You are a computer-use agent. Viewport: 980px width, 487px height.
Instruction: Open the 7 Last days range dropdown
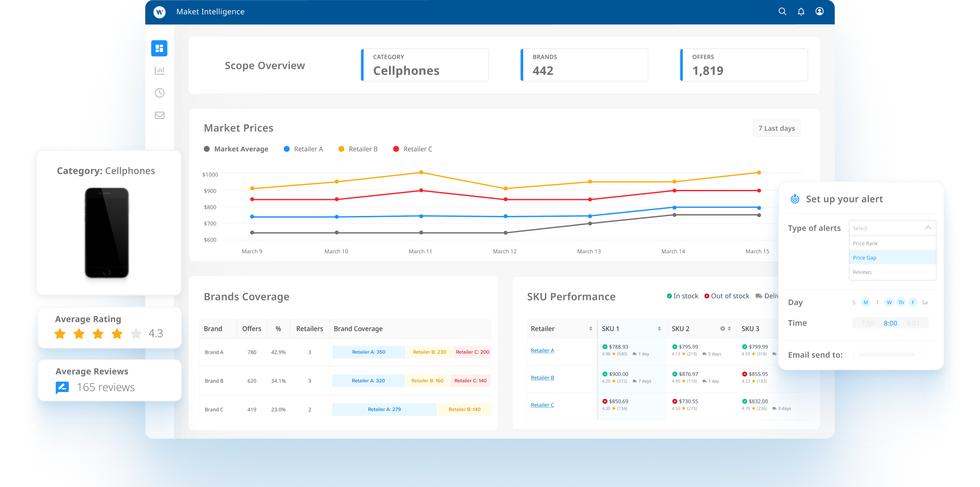[776, 129]
